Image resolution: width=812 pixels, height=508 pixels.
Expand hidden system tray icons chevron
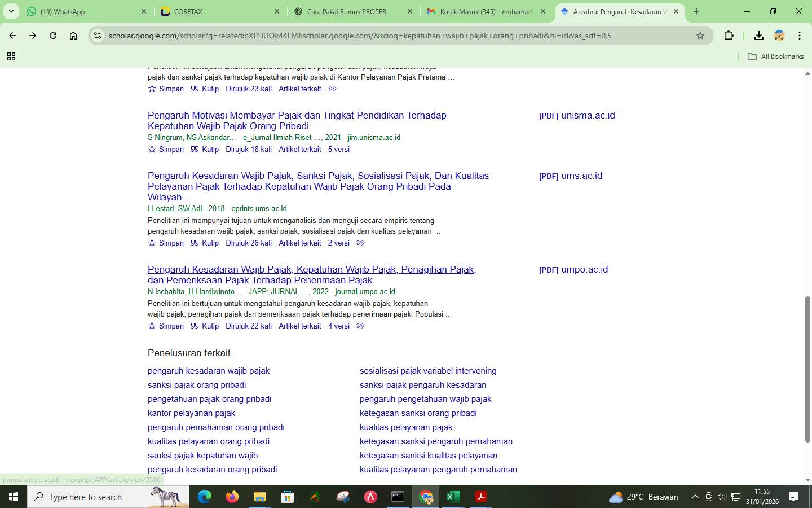pos(695,497)
